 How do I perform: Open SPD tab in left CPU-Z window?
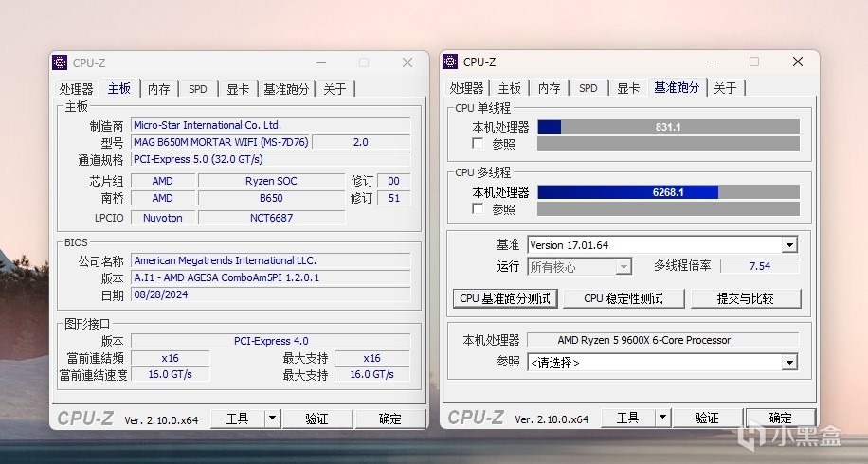pos(198,89)
